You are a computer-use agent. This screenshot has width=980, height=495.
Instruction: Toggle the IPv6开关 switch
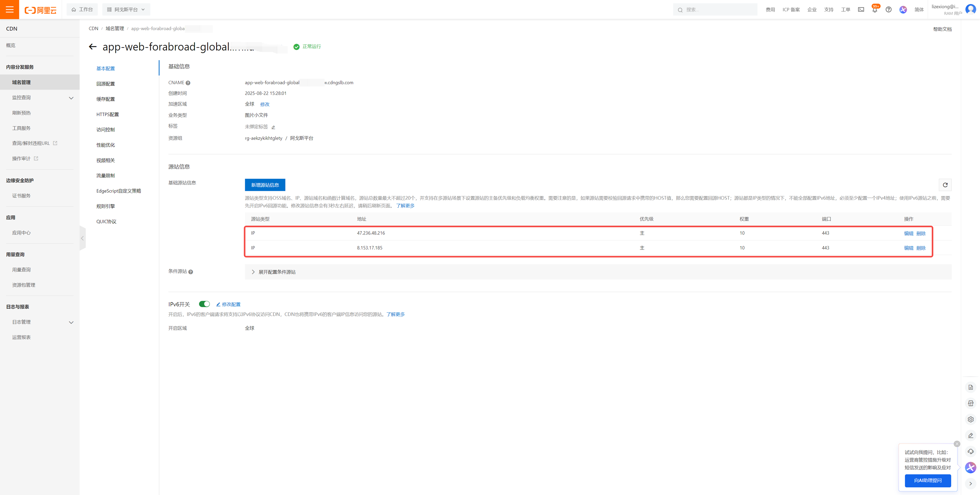click(204, 304)
